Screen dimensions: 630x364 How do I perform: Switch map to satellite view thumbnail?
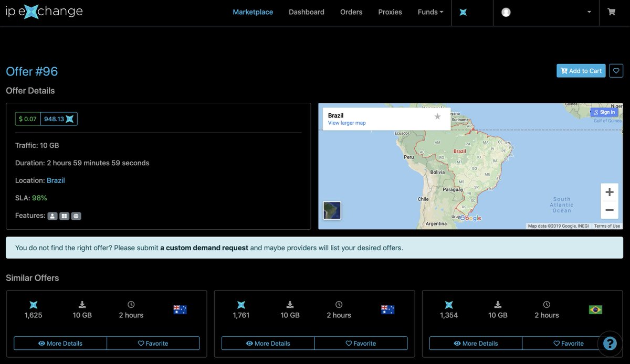pyautogui.click(x=332, y=210)
